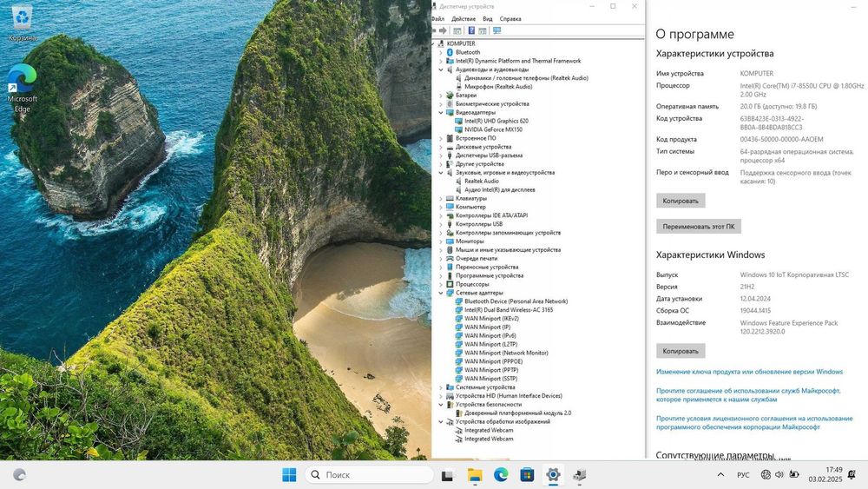Click the Копировать button under device specs
The height and width of the screenshot is (489, 868).
(x=681, y=201)
